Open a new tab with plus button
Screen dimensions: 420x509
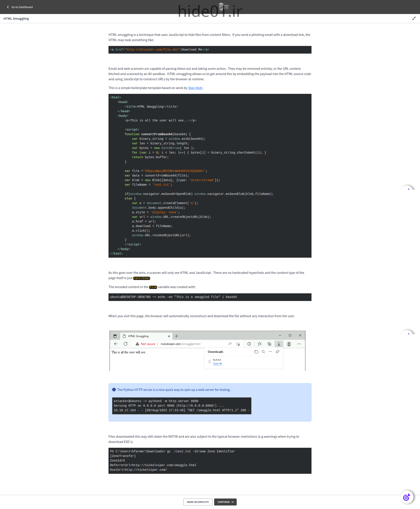point(176,336)
